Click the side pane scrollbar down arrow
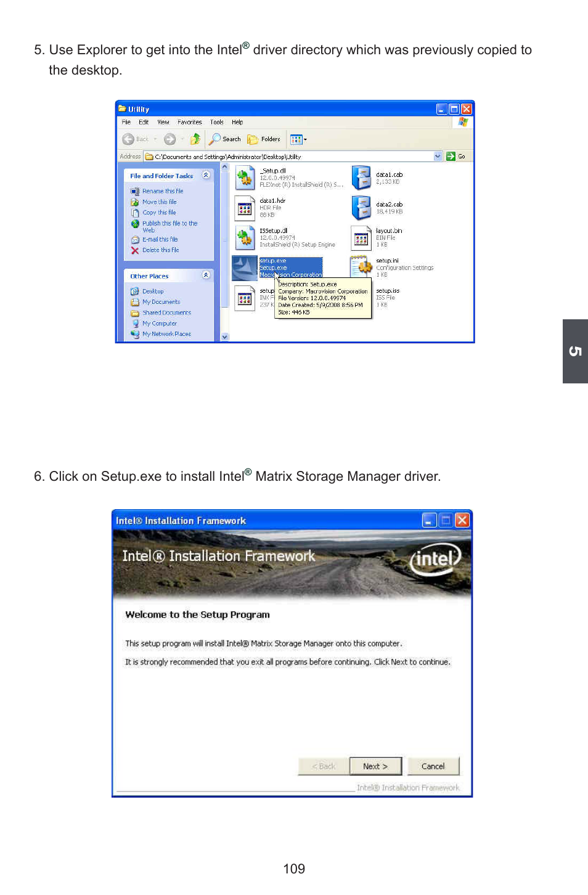Screen dimensions: 588x895 pos(224,337)
